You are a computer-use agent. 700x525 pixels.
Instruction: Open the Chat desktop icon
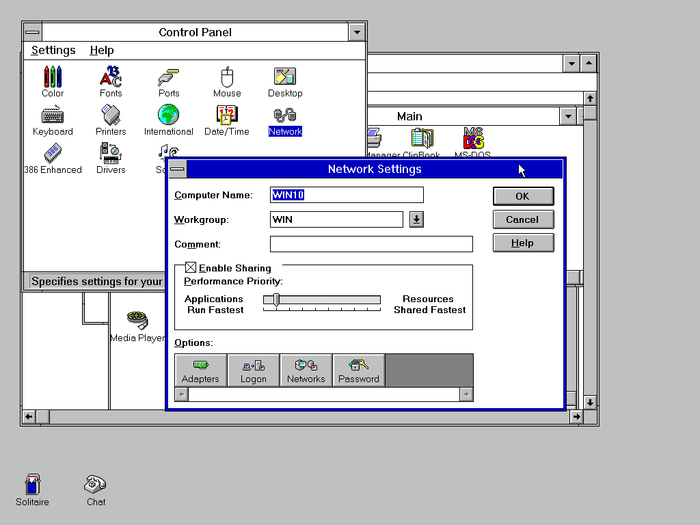pyautogui.click(x=96, y=485)
